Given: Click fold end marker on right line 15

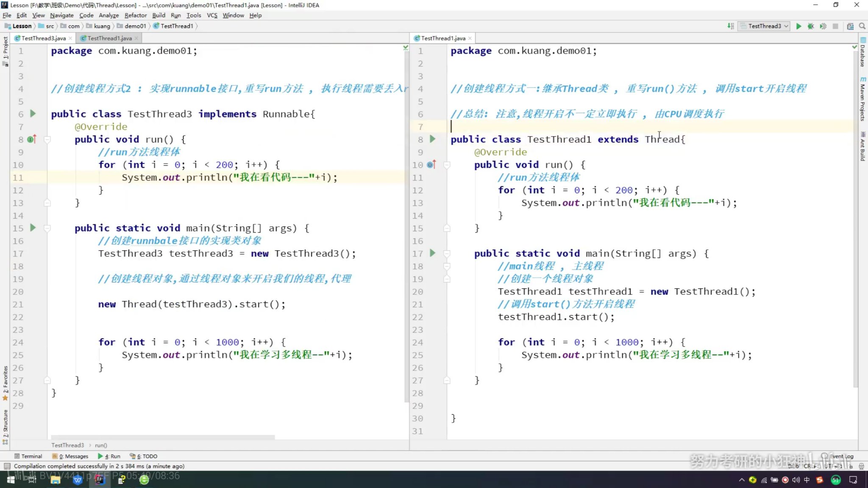Looking at the screenshot, I should click(x=447, y=228).
